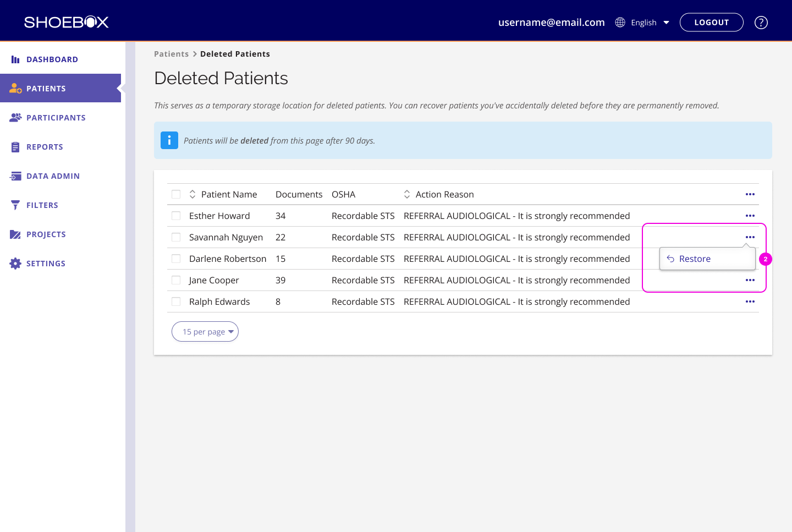Sort by Patient Name arrows

click(x=193, y=194)
